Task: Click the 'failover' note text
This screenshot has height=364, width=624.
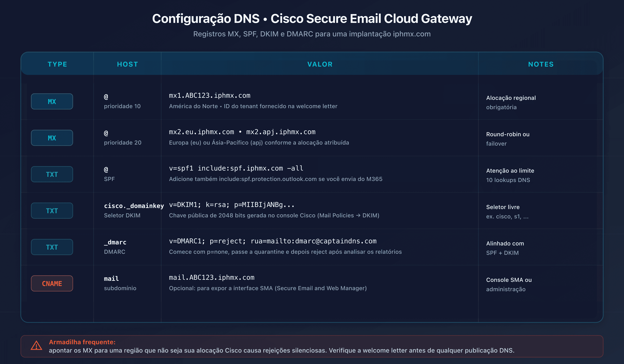Action: click(x=496, y=144)
